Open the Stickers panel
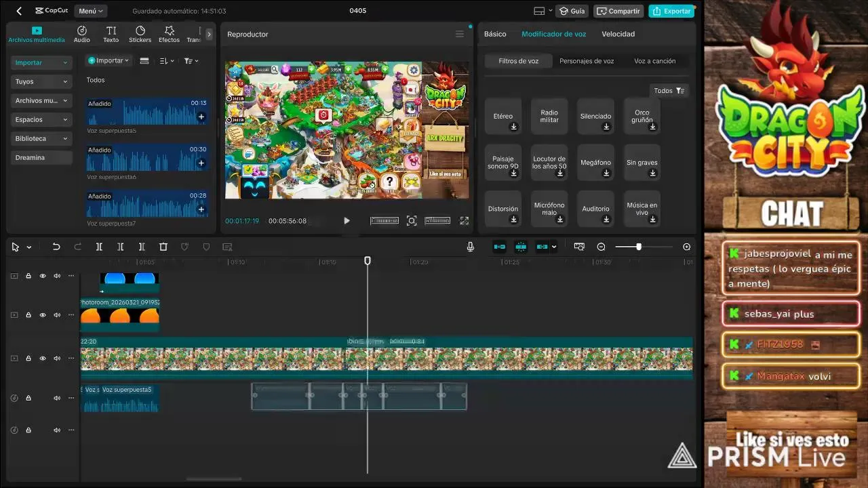Image resolution: width=868 pixels, height=488 pixels. click(x=140, y=34)
